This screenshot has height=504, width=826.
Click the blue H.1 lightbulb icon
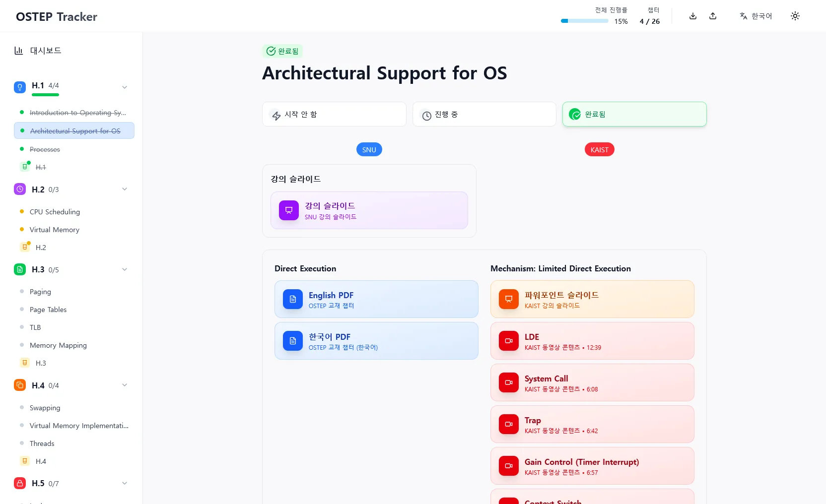[x=20, y=87]
